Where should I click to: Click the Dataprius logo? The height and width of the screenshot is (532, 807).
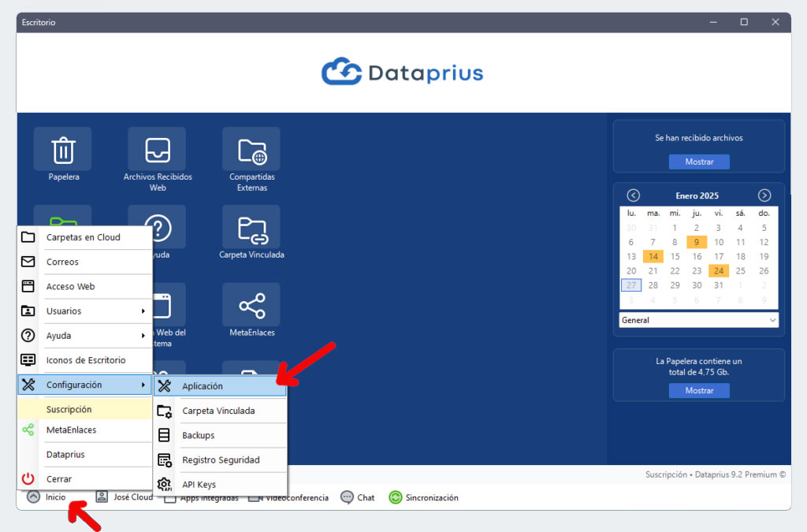point(403,72)
